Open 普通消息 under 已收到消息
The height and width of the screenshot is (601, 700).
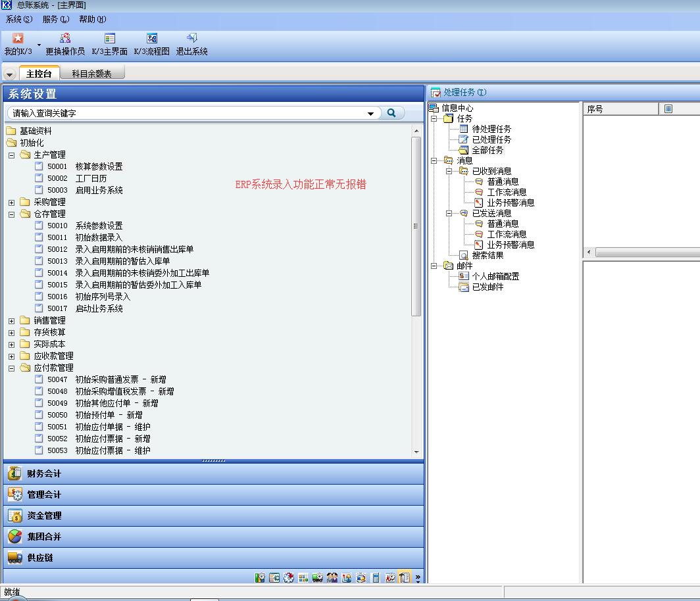click(x=503, y=181)
